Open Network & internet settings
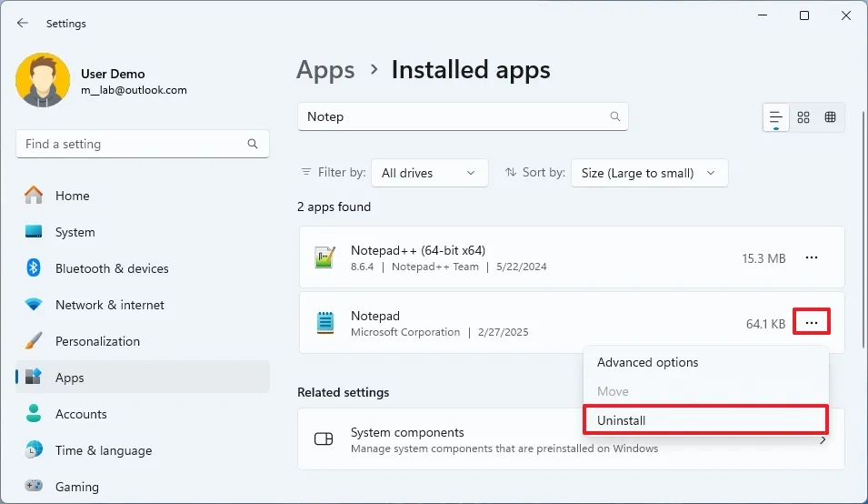The height and width of the screenshot is (504, 868). 143,305
